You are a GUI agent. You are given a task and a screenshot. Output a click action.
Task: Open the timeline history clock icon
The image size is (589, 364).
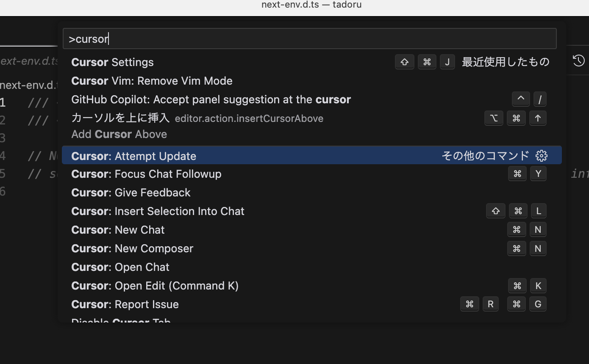point(578,61)
